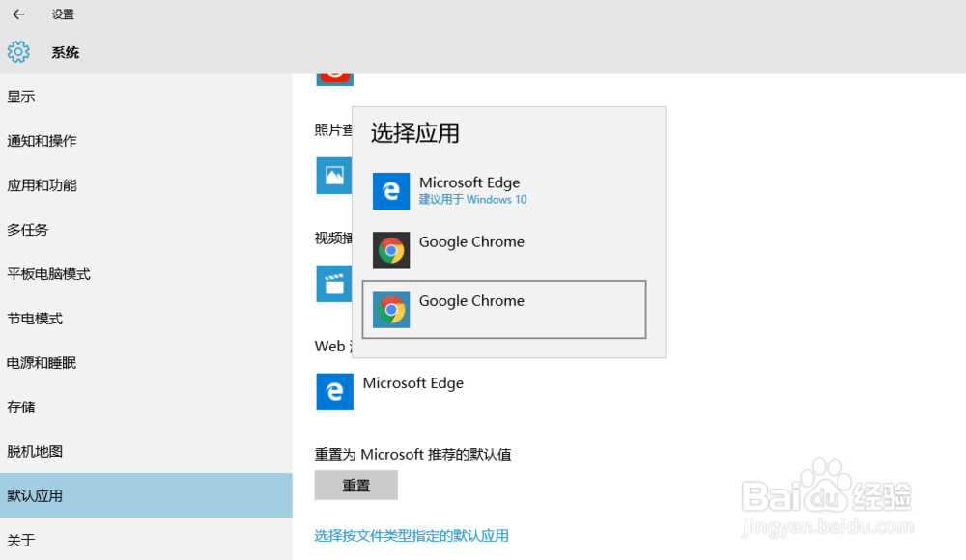Go to 存储 settings
This screenshot has height=560, width=966.
point(146,407)
